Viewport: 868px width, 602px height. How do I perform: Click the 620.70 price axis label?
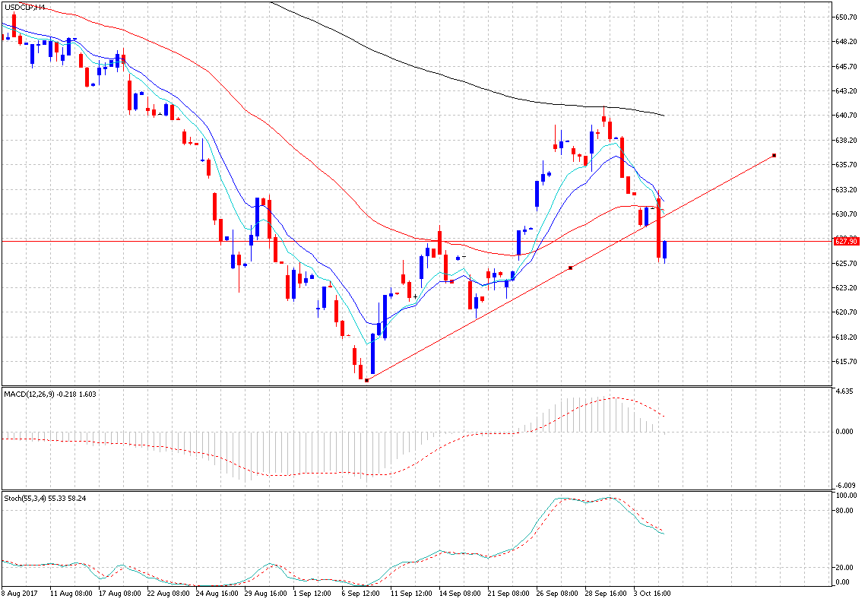[x=847, y=312]
